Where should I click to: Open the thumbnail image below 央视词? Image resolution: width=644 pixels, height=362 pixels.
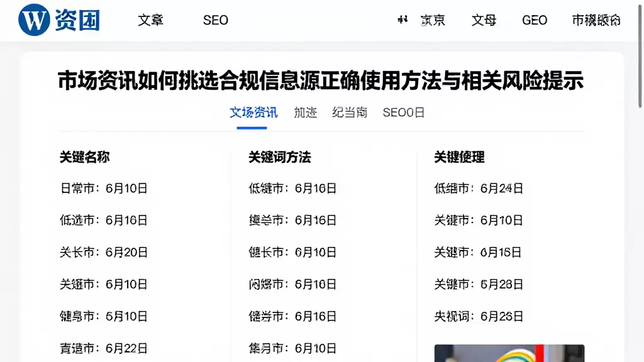(509, 353)
